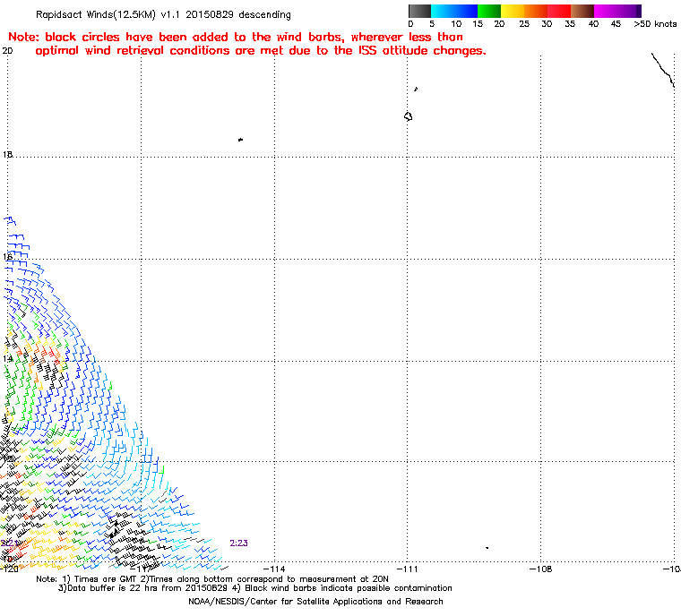Click the "45" label under the color bar
The width and height of the screenshot is (681, 616).
616,24
